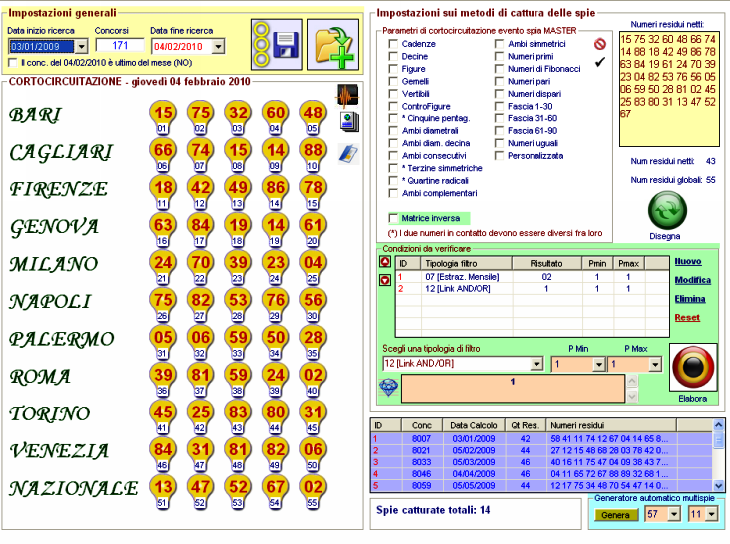Viewport: 730px width, 544px height.
Task: Click the red down arrow in Condizioni da verificare
Action: (x=385, y=280)
